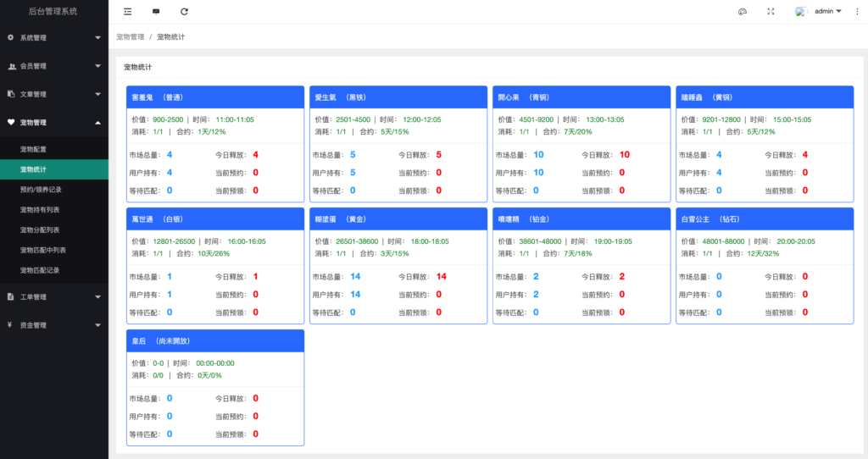
Task: Toggle fullscreen mode icon
Action: pos(771,12)
